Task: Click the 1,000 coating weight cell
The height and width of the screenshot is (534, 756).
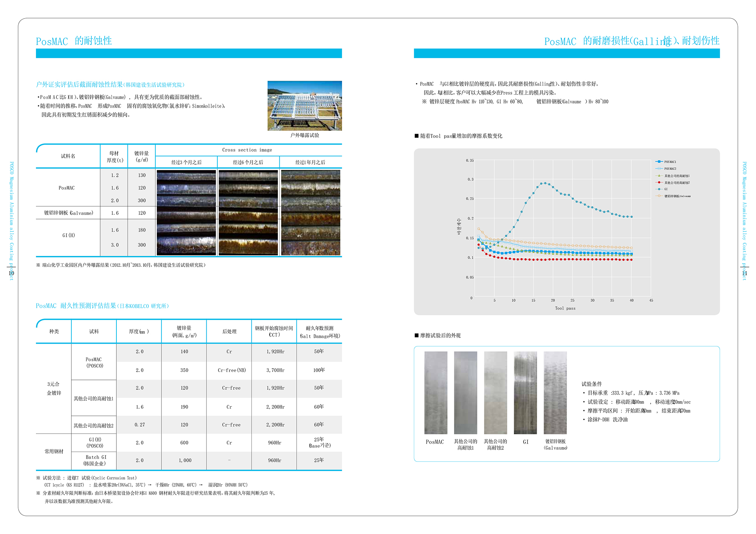Action: (x=185, y=460)
